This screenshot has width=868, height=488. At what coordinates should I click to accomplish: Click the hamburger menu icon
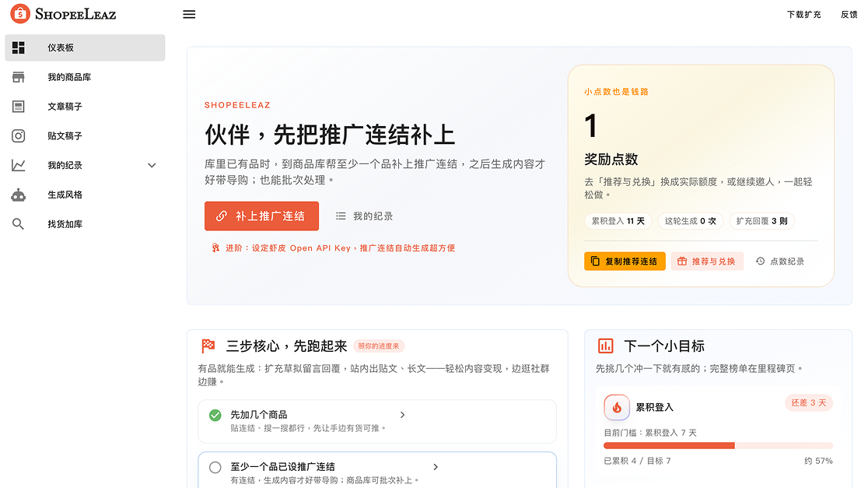189,14
